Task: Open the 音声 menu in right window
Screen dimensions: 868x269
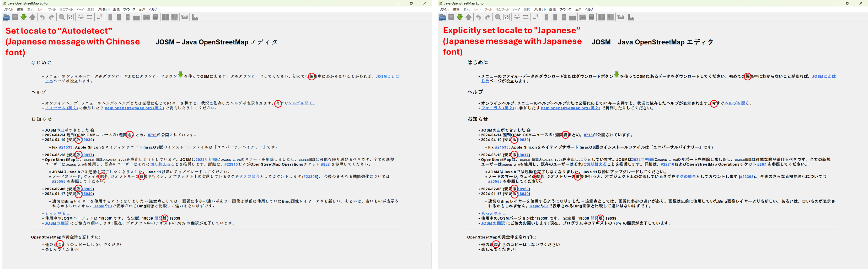Action: [x=578, y=10]
